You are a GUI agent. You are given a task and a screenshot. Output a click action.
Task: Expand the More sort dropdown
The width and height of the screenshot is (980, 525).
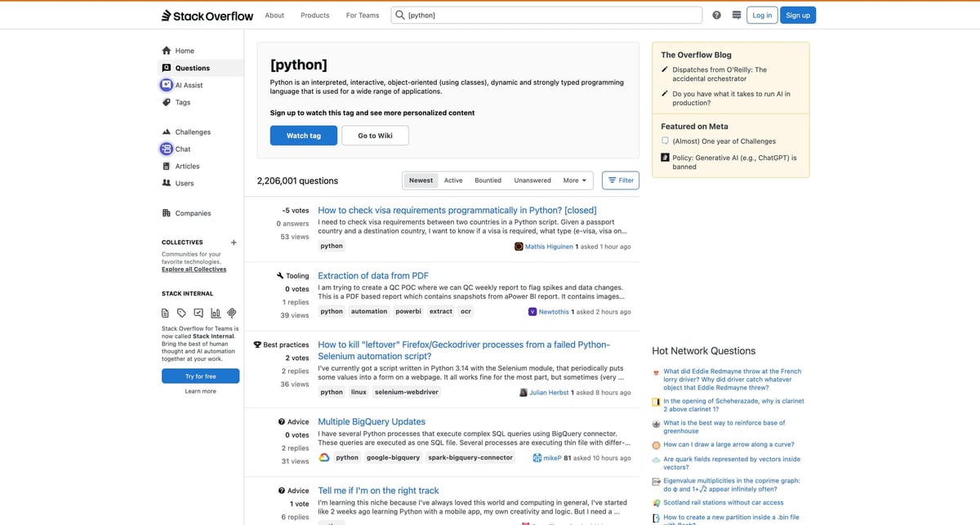point(575,180)
